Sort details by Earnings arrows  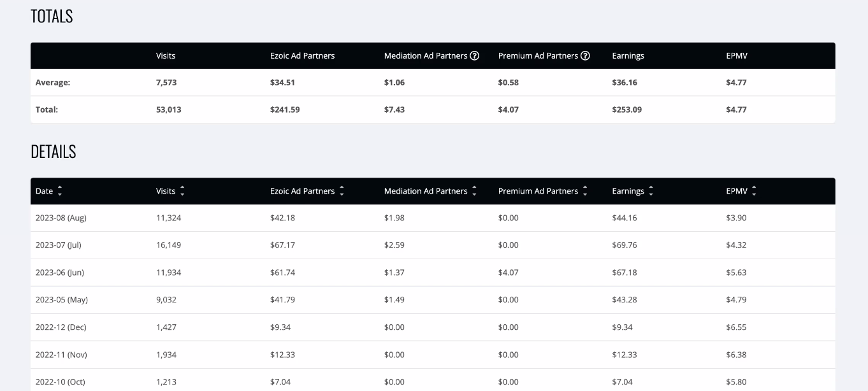tap(651, 191)
